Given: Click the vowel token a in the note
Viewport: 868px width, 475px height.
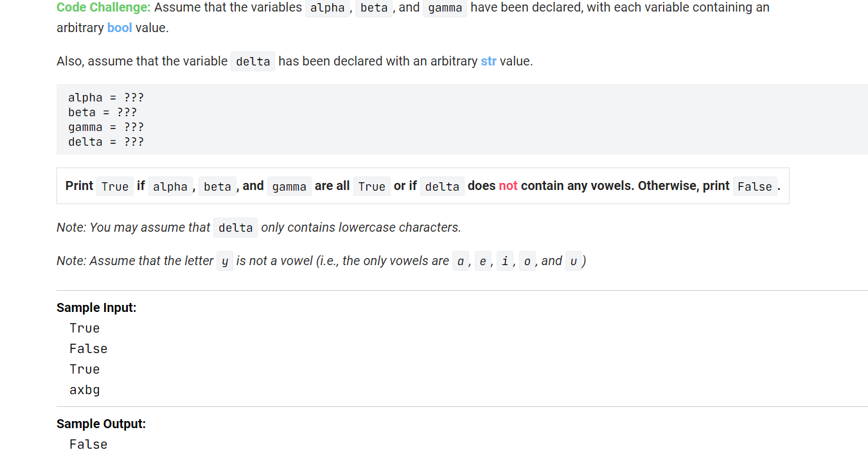Looking at the screenshot, I should (461, 261).
